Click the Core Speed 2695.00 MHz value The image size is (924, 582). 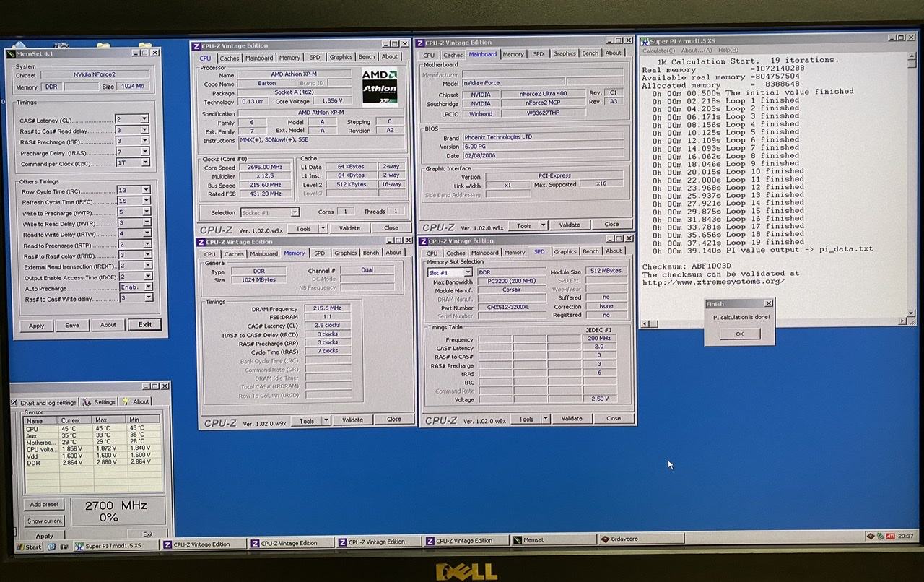(264, 168)
